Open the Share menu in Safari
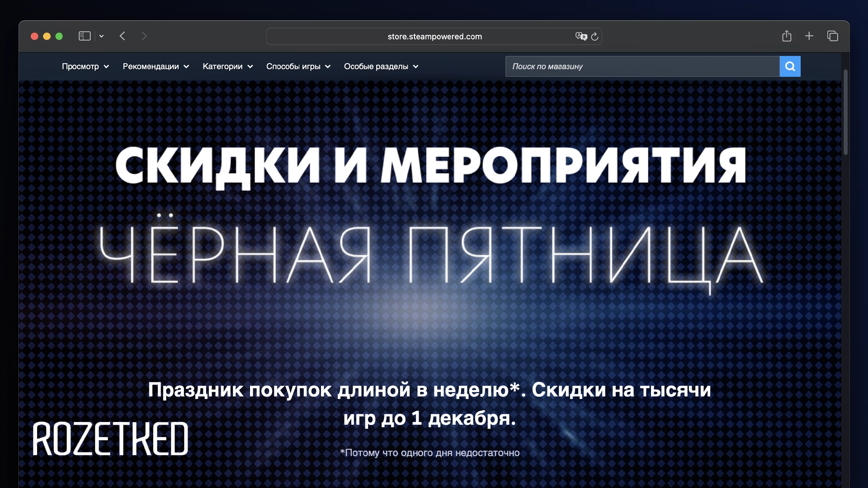The height and width of the screenshot is (488, 868). 787,36
